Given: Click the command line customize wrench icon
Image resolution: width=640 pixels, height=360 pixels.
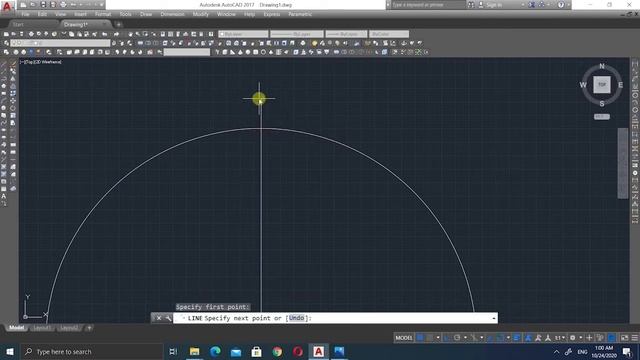Looking at the screenshot, I should tap(168, 318).
